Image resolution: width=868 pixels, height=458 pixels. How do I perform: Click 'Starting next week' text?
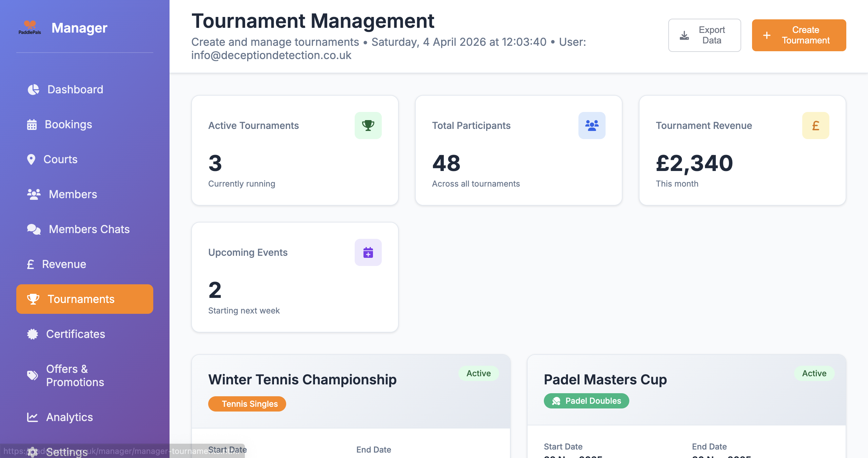(x=244, y=310)
